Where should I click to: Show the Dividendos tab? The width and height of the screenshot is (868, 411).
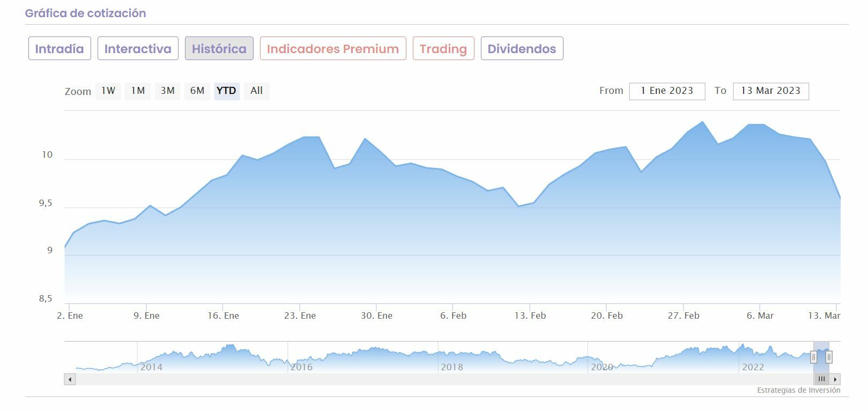point(522,49)
